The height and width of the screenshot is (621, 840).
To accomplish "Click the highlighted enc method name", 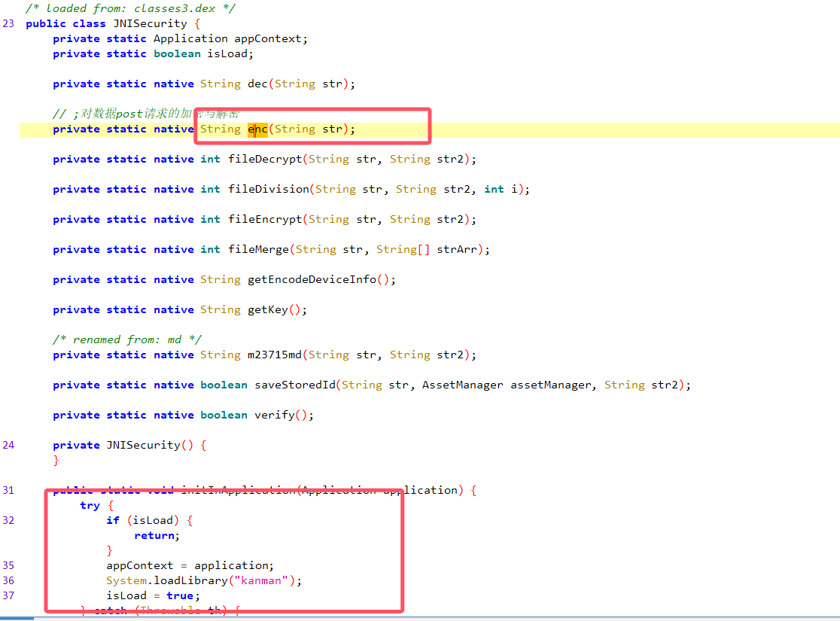I will 257,129.
